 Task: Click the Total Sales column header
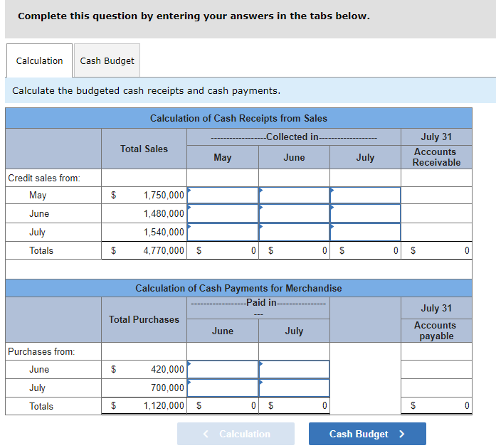point(144,149)
